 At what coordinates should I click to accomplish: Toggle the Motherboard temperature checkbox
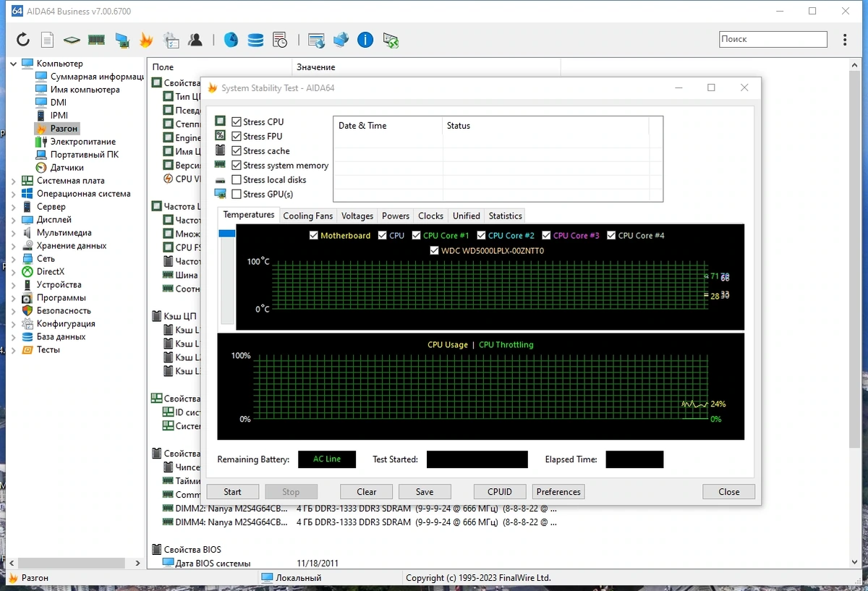(x=314, y=235)
